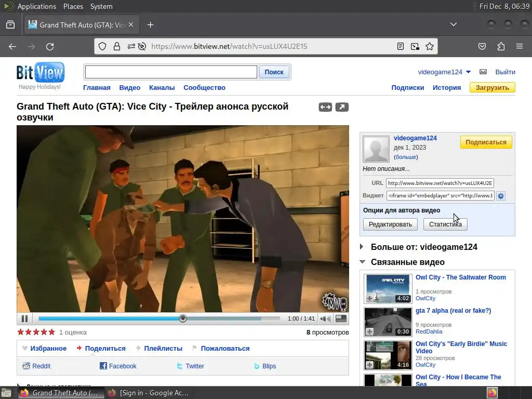Screen dimensions: 532x399
Task: Open the videogame124 uploader avatar
Action: coord(376,149)
